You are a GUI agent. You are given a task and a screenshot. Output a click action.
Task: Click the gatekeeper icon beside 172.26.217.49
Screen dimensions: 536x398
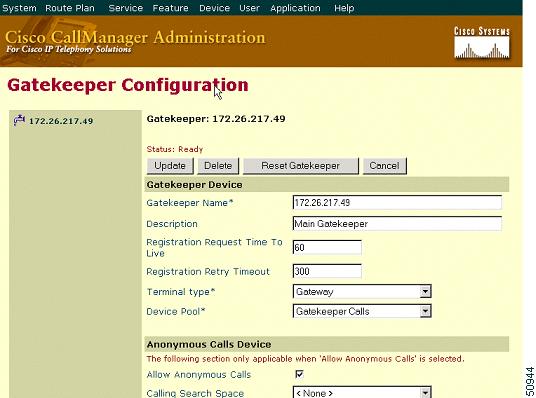point(19,120)
